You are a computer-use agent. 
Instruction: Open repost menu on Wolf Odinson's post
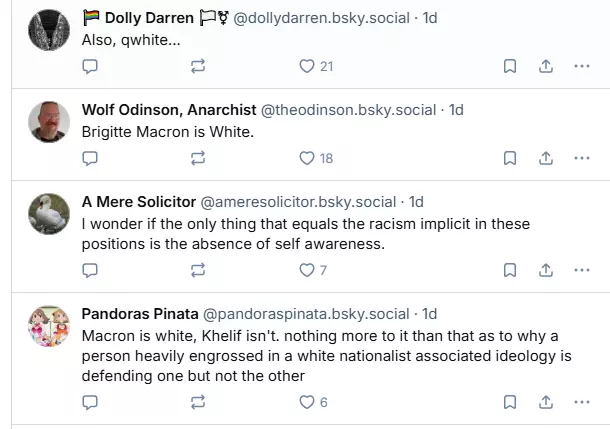[198, 158]
